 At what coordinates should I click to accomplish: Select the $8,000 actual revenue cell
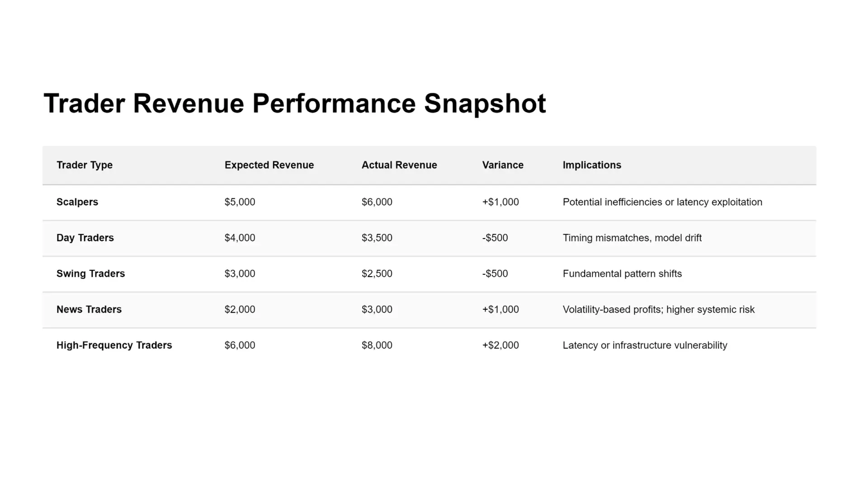click(x=377, y=345)
